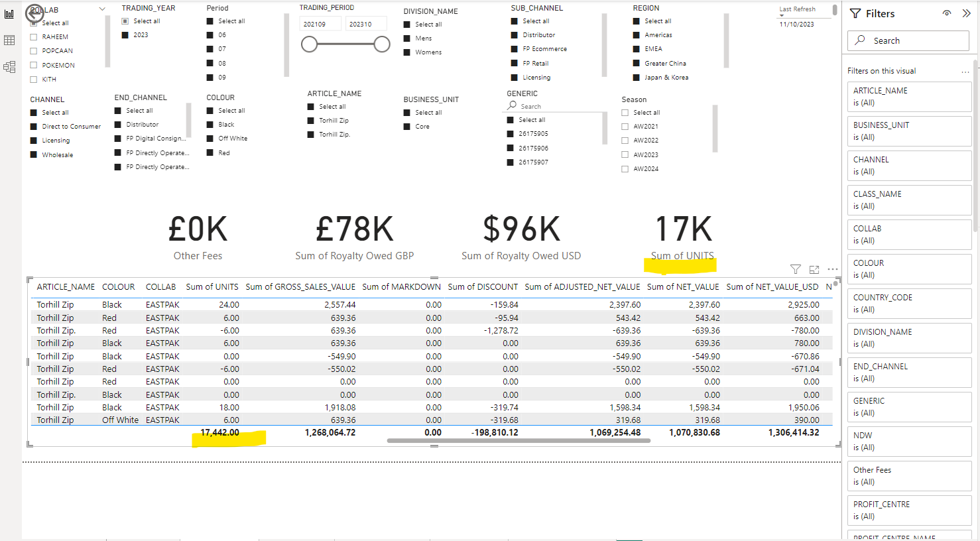This screenshot has height=541, width=980.
Task: Click the 202310 end period field
Action: click(x=366, y=24)
